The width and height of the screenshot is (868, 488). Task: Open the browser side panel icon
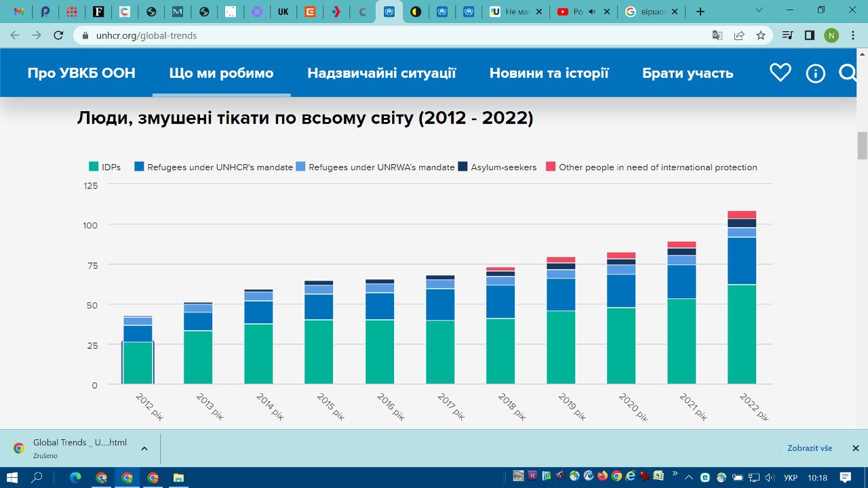[x=809, y=35]
